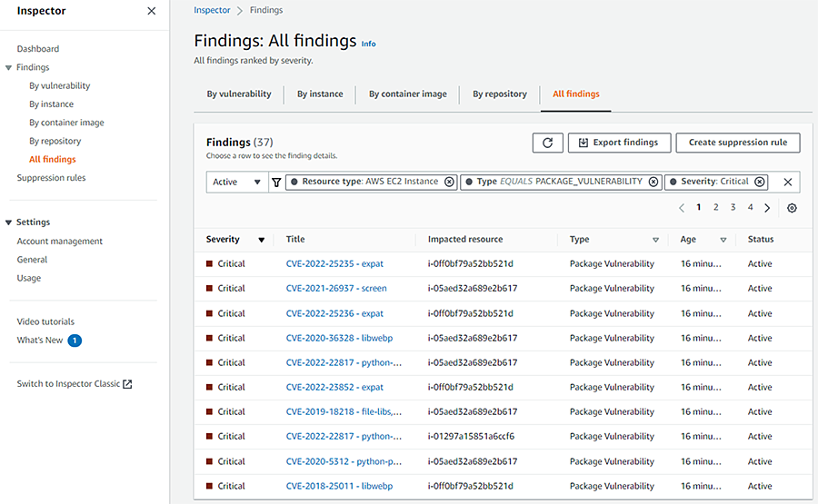The height and width of the screenshot is (504, 818).
Task: Go to previous page of findings
Action: 682,208
